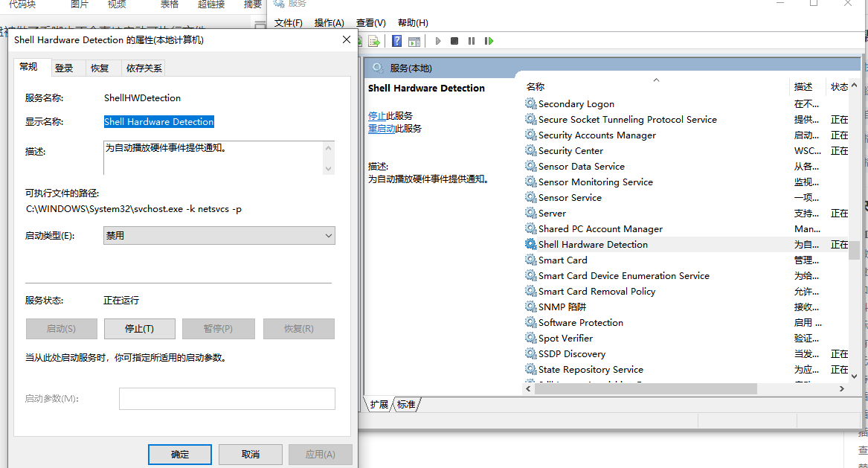The image size is (868, 468).
Task: Switch to the 恢复 tab
Action: click(x=102, y=67)
